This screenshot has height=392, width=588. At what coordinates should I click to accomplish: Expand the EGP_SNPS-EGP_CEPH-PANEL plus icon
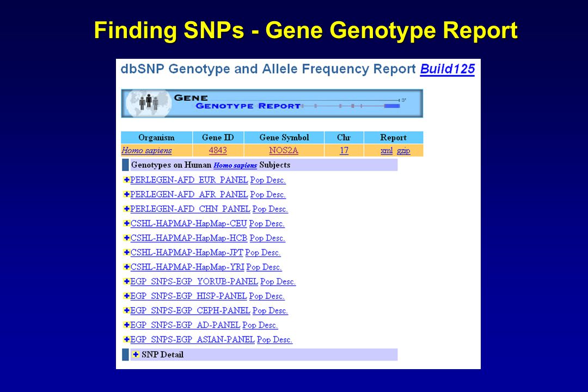point(126,310)
